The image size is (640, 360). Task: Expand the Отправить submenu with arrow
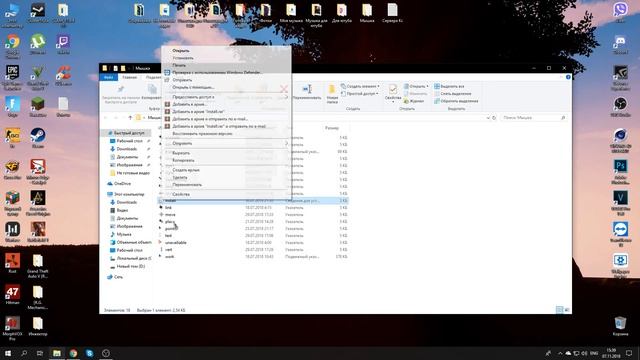[x=227, y=143]
